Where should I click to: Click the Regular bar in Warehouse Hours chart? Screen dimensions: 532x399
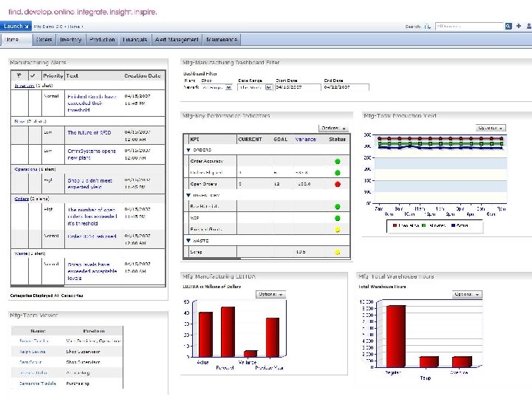coord(396,336)
